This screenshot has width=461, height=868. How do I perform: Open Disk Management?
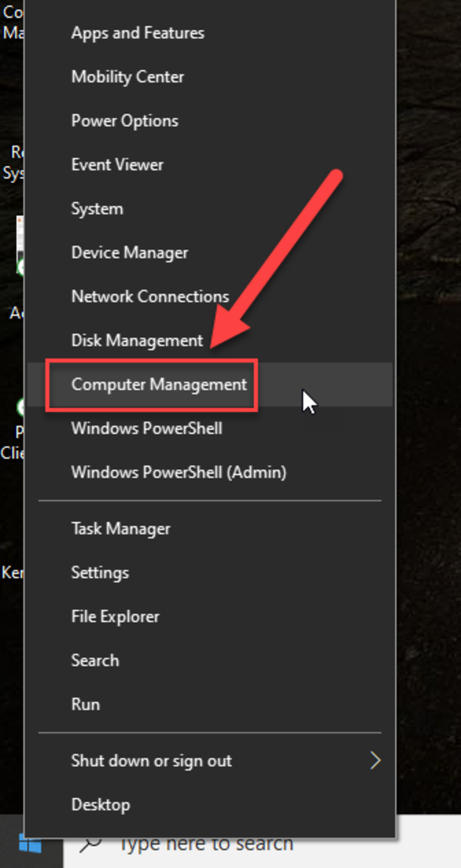(136, 340)
